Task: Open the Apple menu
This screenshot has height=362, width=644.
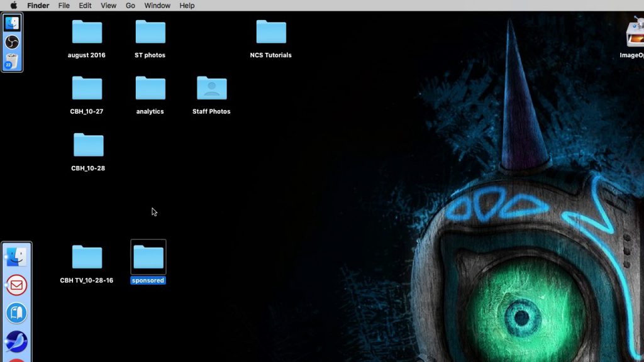Action: coord(14,5)
